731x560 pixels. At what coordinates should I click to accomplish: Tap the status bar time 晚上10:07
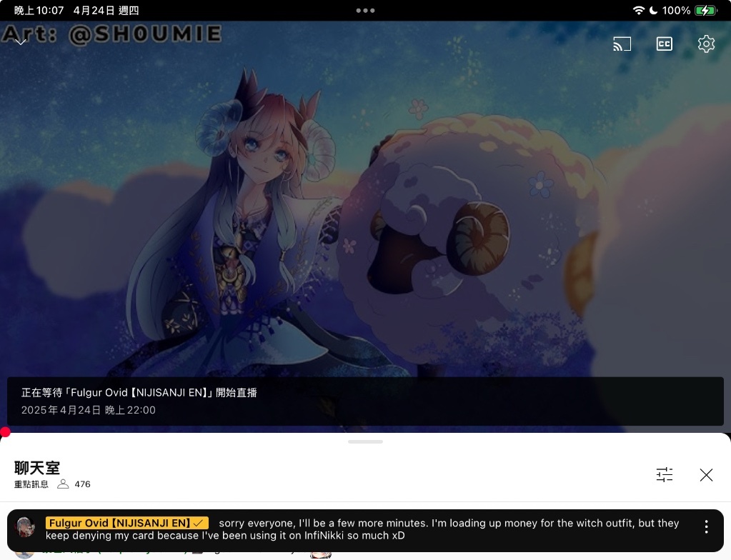[x=39, y=10]
